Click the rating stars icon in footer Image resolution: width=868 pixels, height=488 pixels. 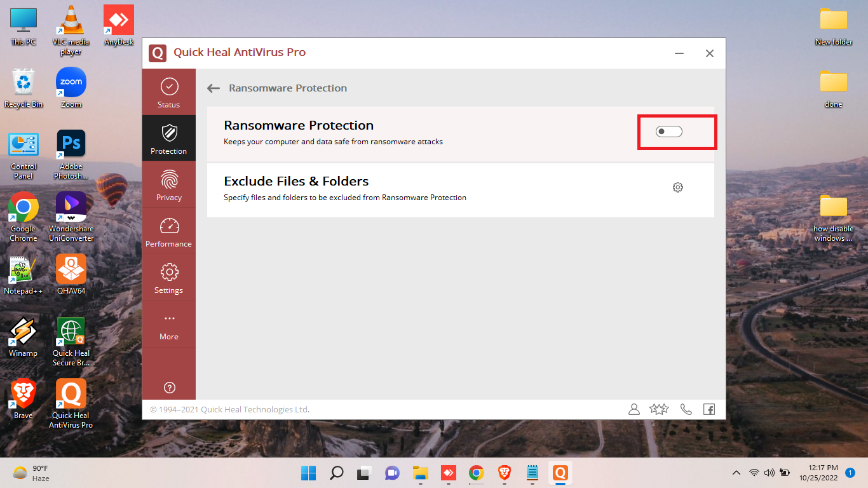[660, 409]
